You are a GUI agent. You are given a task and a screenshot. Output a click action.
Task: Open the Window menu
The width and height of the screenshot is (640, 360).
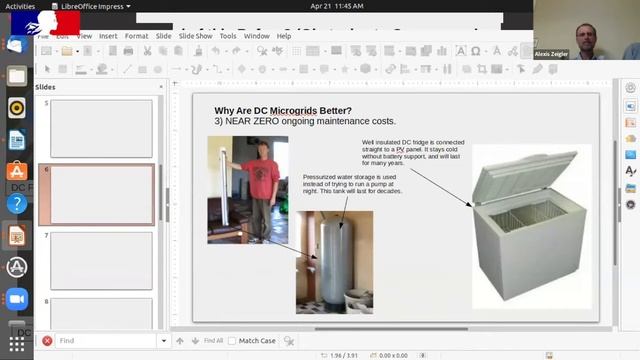coord(257,36)
